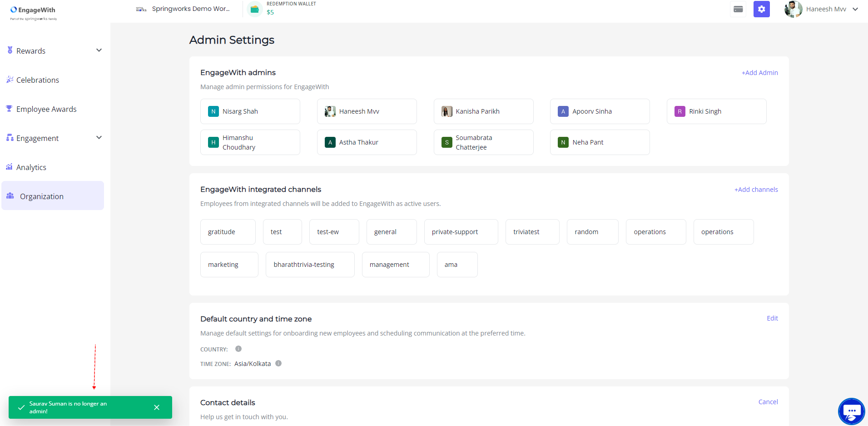
Task: Click Rinki Singh's R avatar icon
Action: (x=680, y=111)
